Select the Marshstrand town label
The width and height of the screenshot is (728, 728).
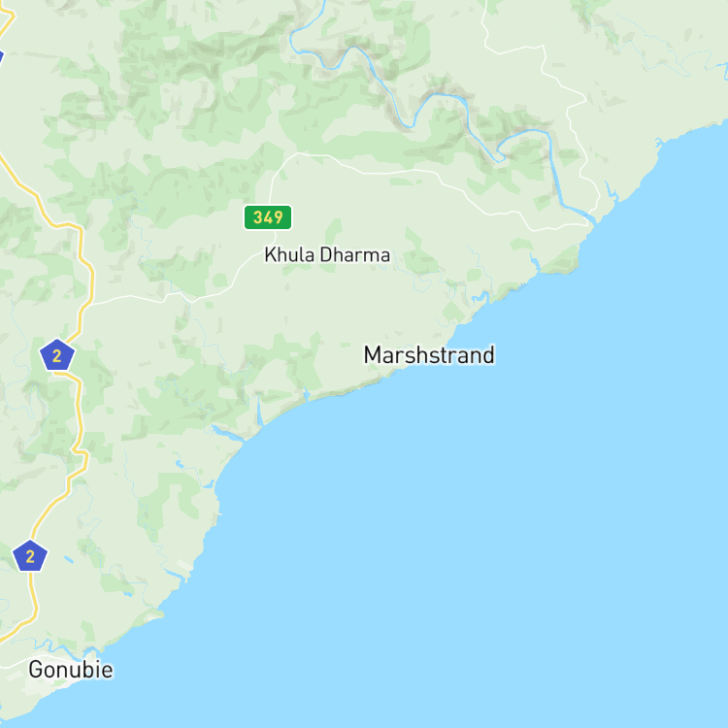click(x=429, y=355)
